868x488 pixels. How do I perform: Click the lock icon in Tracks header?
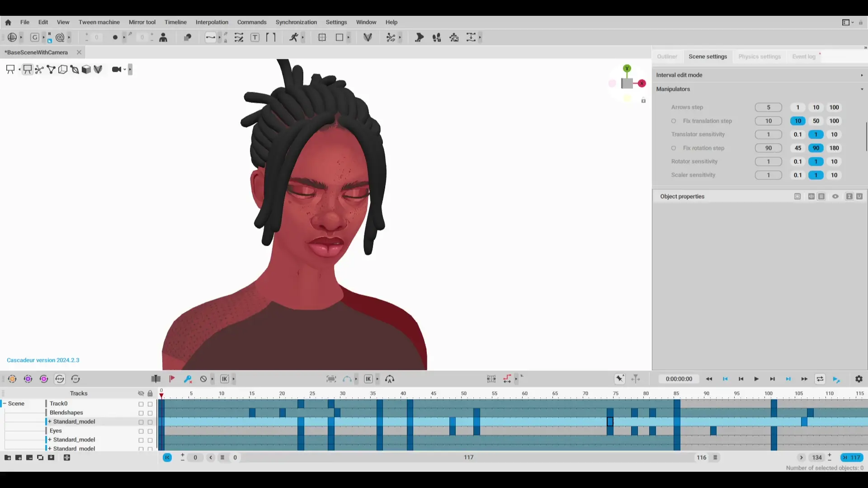point(150,394)
